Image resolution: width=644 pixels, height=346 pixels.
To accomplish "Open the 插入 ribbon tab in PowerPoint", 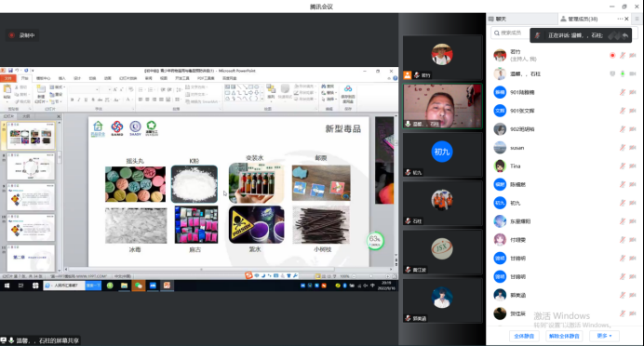I will (x=61, y=78).
